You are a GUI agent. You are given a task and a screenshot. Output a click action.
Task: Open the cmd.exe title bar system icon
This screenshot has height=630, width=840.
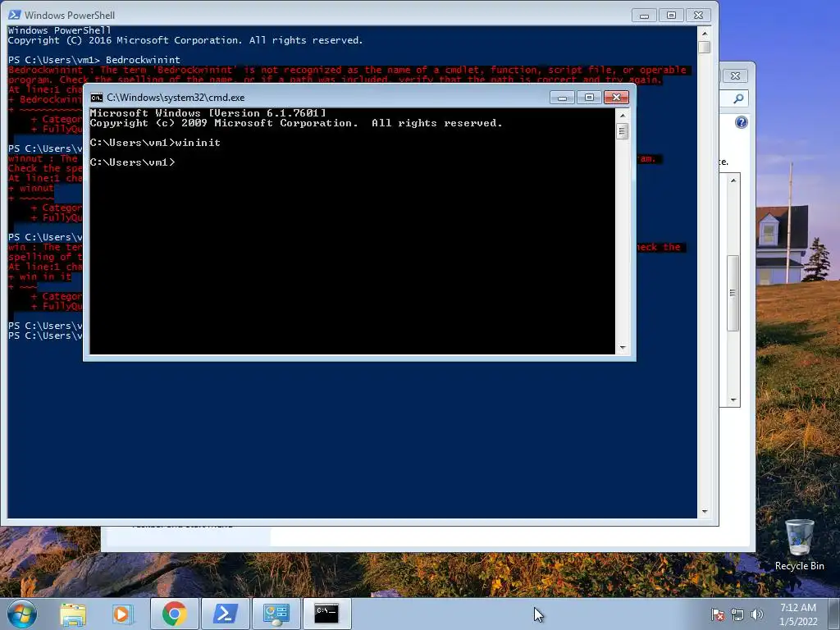coord(97,98)
